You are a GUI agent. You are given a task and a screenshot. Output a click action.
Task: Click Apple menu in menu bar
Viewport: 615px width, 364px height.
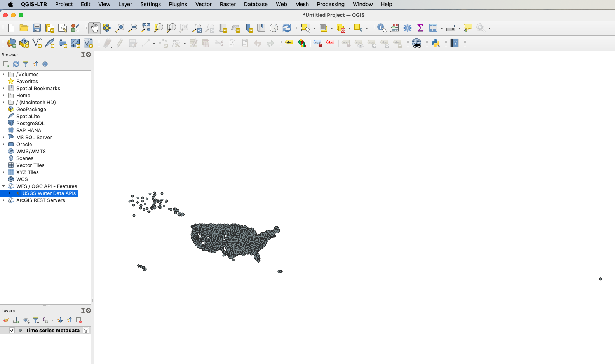10,4
